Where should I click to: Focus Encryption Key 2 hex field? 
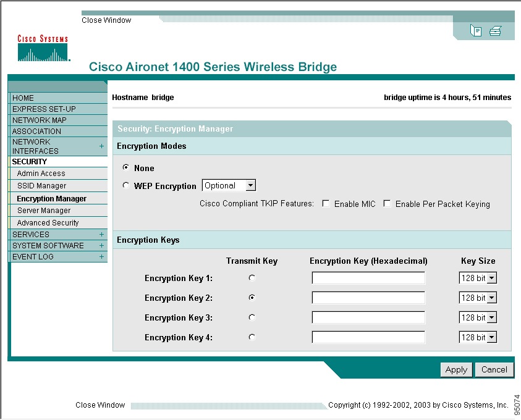pos(368,298)
